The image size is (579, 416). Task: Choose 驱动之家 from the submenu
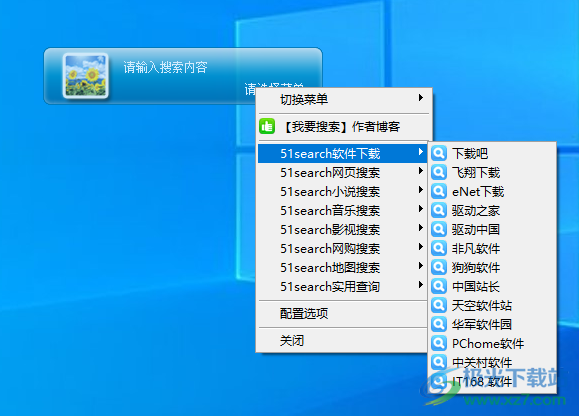pos(492,210)
